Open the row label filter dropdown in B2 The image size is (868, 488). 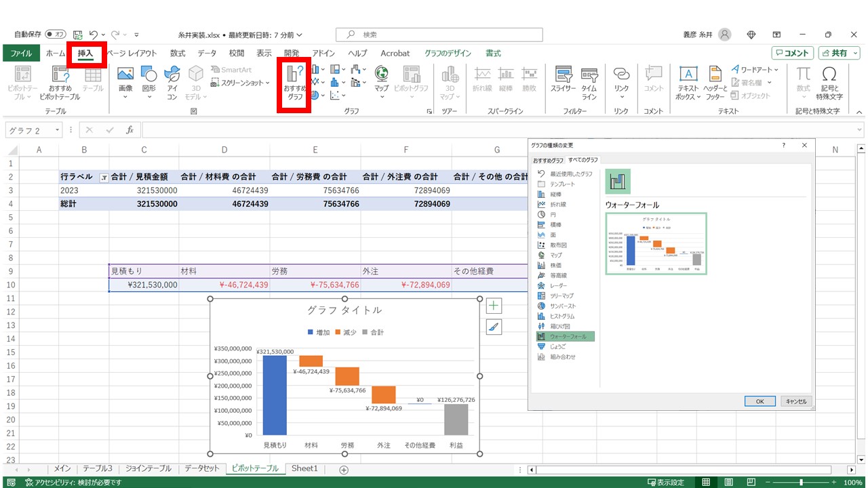coord(104,177)
